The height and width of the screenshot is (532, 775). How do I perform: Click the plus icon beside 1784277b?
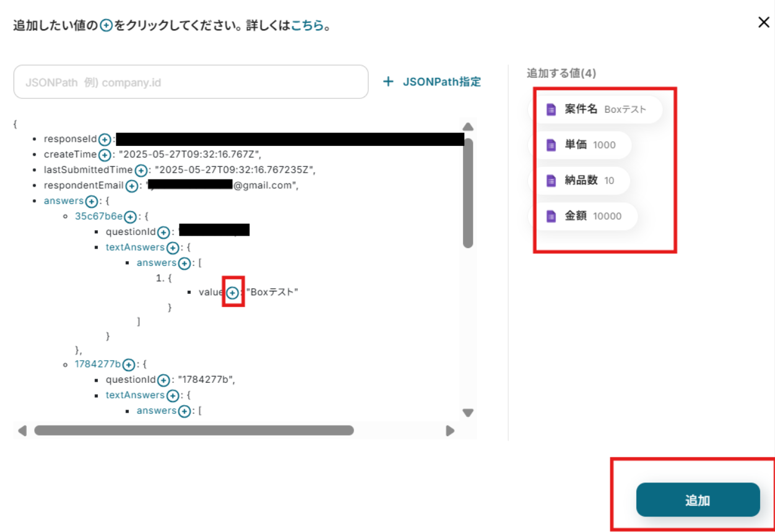(x=129, y=364)
